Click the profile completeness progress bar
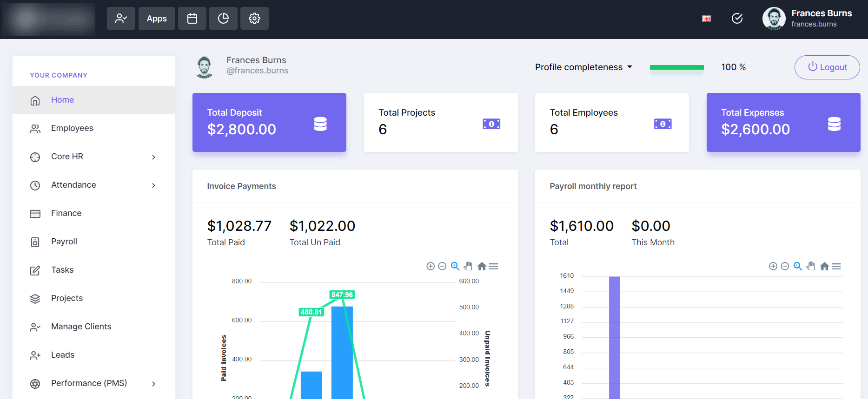This screenshot has width=868, height=399. (x=677, y=67)
